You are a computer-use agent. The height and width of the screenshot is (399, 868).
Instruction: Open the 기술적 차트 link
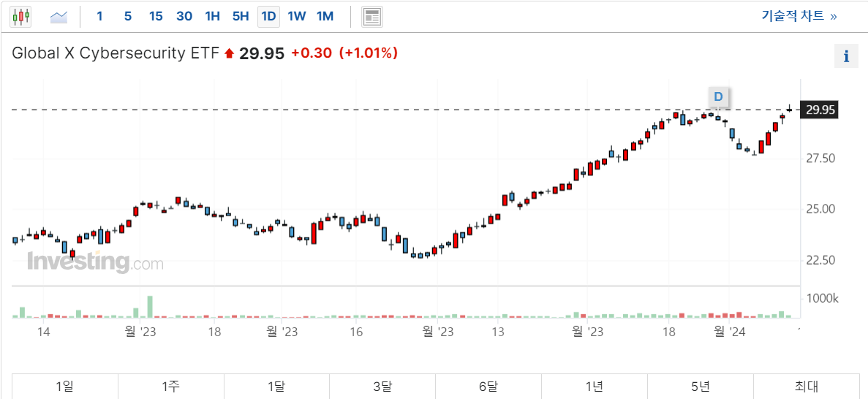(x=799, y=16)
